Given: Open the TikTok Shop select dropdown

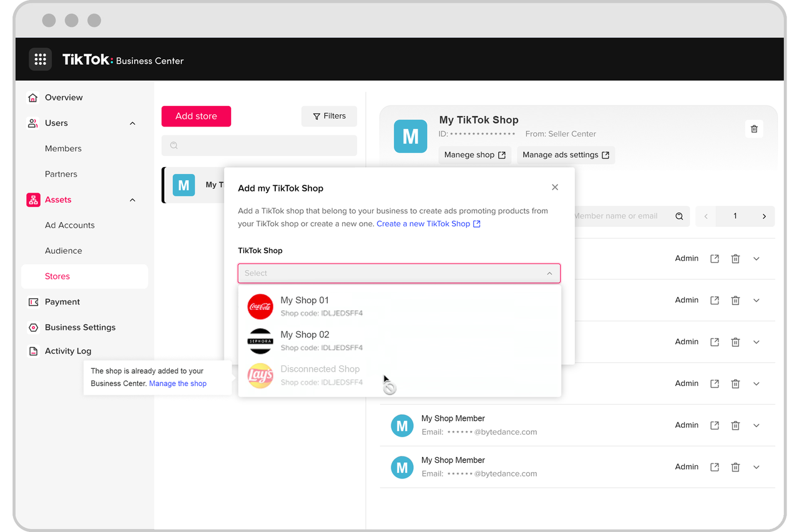Looking at the screenshot, I should (399, 273).
